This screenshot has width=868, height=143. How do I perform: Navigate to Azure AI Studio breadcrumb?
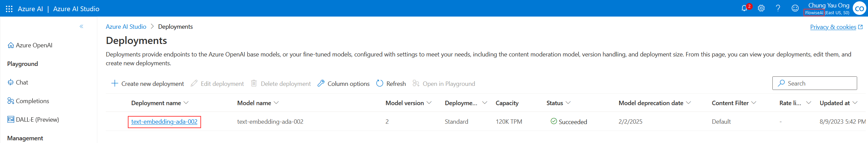126,27
